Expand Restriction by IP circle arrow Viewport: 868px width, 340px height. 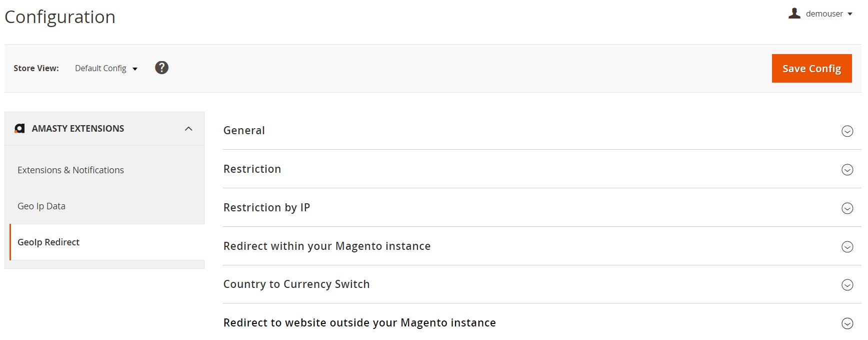tap(847, 208)
